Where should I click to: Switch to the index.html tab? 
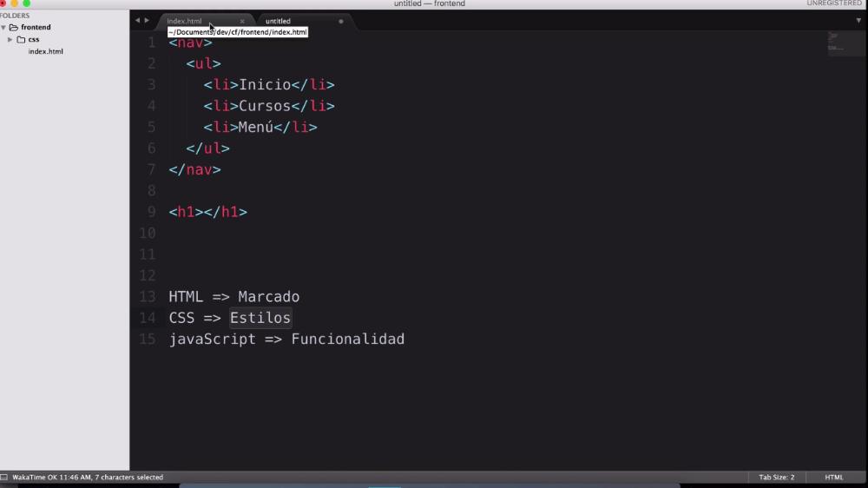point(184,21)
